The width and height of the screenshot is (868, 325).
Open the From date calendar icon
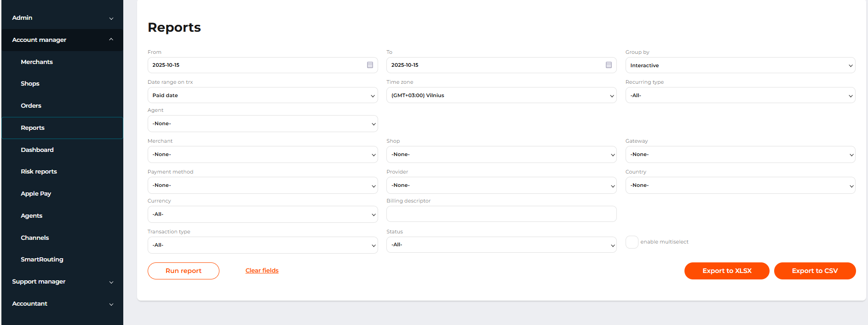[370, 65]
